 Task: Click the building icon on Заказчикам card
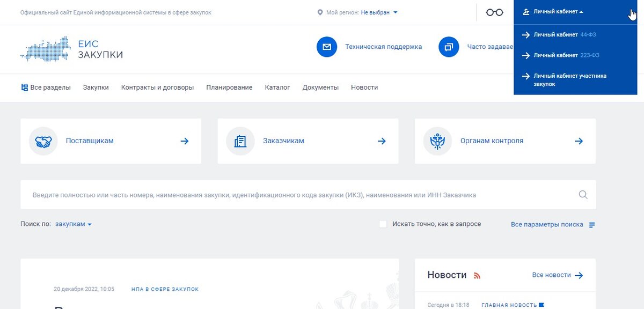pos(240,141)
